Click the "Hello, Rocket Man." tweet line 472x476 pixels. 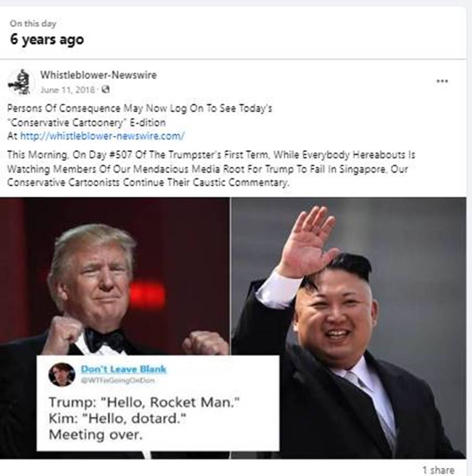144,403
